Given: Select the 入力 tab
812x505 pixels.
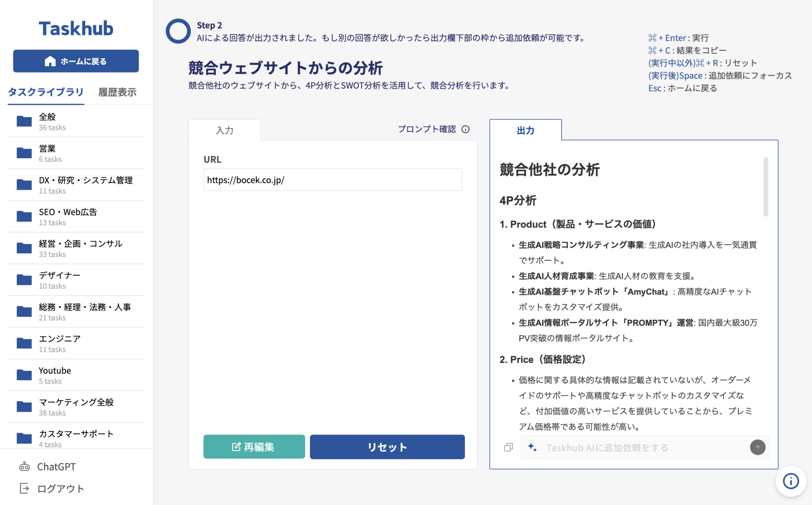Looking at the screenshot, I should point(224,130).
